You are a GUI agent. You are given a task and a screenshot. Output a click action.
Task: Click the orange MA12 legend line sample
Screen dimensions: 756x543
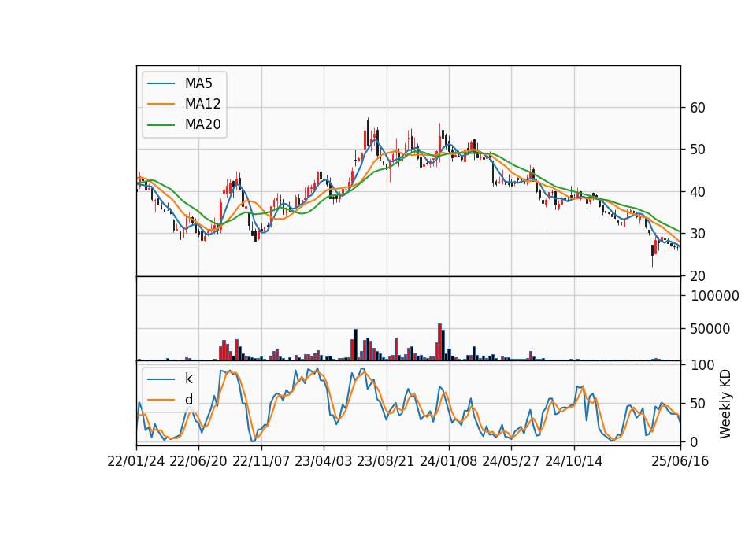(161, 104)
